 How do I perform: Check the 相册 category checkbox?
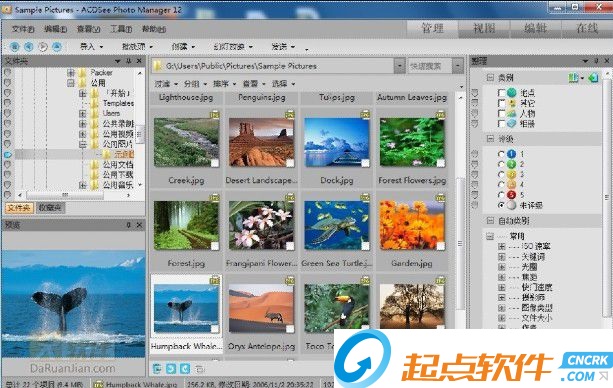[501, 124]
